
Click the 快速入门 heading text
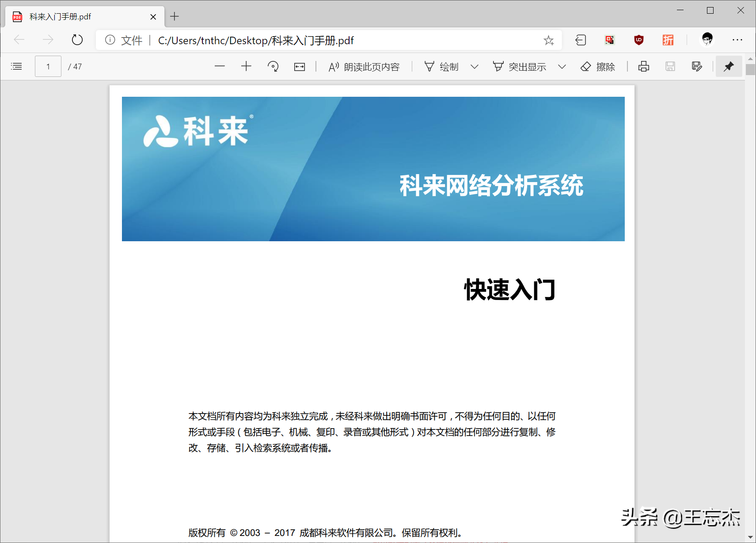click(x=509, y=290)
